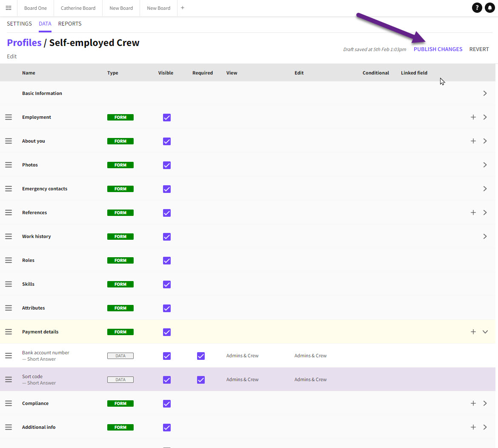Click PUBLISH CHANGES
Screen dimensions: 498x448
438,49
